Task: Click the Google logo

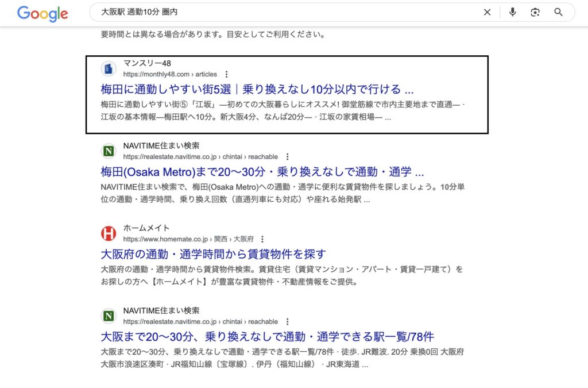Action: pyautogui.click(x=42, y=13)
